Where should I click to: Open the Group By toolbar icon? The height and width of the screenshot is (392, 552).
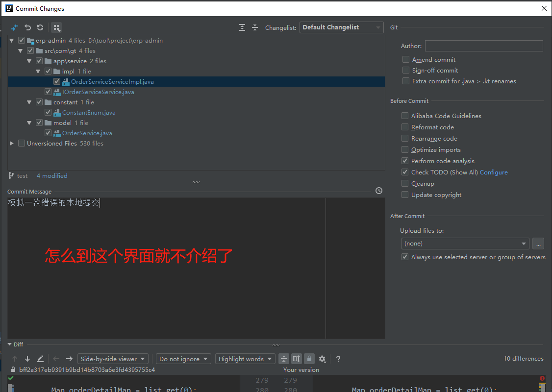(x=57, y=27)
